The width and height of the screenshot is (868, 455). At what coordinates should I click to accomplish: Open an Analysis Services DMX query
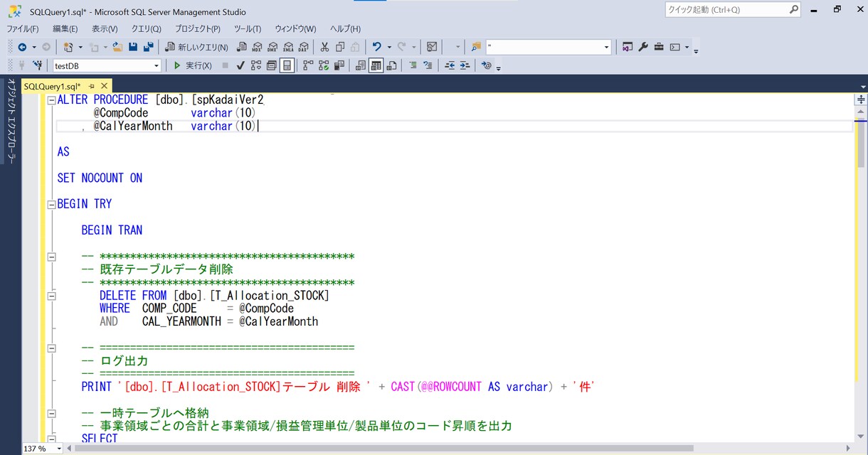(x=272, y=47)
